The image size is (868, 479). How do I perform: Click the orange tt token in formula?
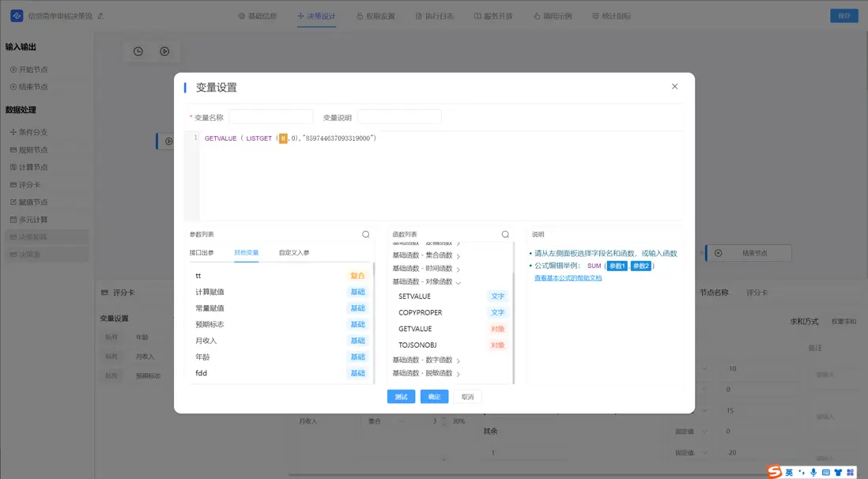click(283, 138)
